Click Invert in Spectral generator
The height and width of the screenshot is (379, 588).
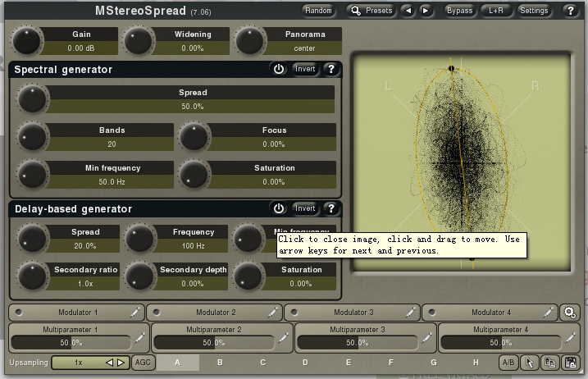coord(305,69)
